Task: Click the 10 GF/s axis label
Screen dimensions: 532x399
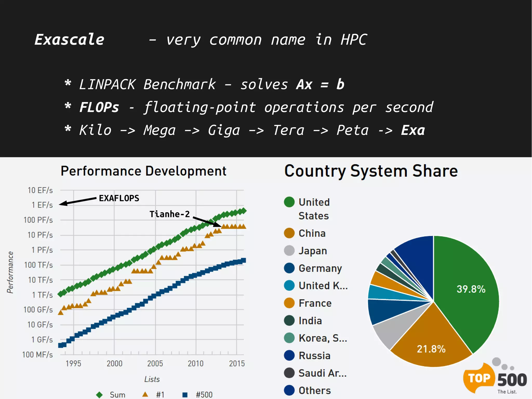Action: 40,325
